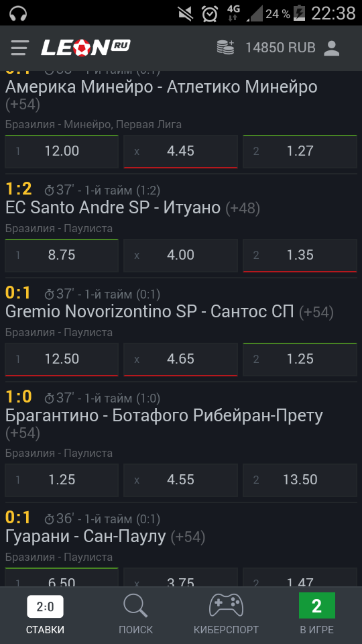Open the hamburger menu
The width and height of the screenshot is (362, 644).
[x=19, y=48]
